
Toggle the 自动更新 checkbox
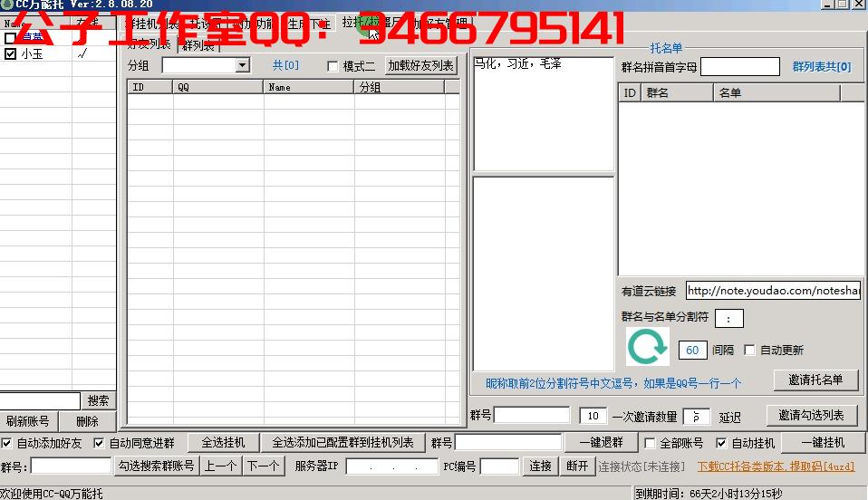[x=749, y=350]
